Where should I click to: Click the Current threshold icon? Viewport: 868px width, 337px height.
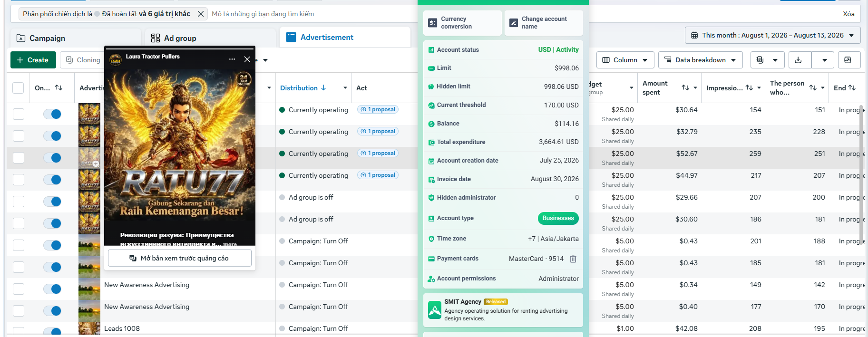pyautogui.click(x=431, y=106)
